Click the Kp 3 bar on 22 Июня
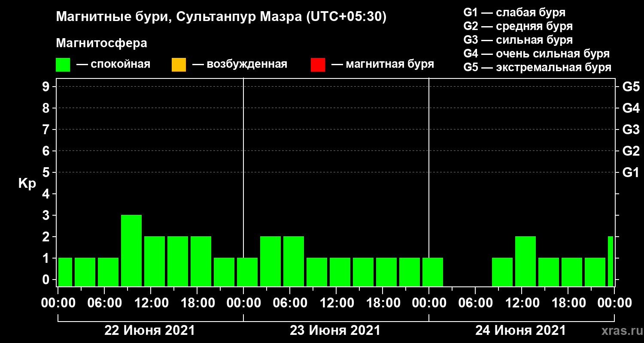The height and width of the screenshot is (343, 644). (131, 250)
